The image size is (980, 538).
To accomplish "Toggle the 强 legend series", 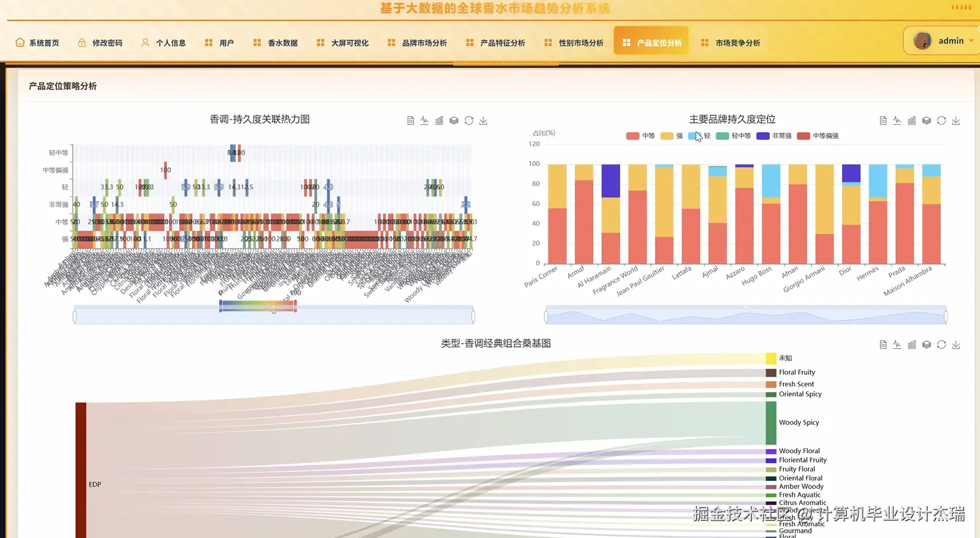I will 672,136.
